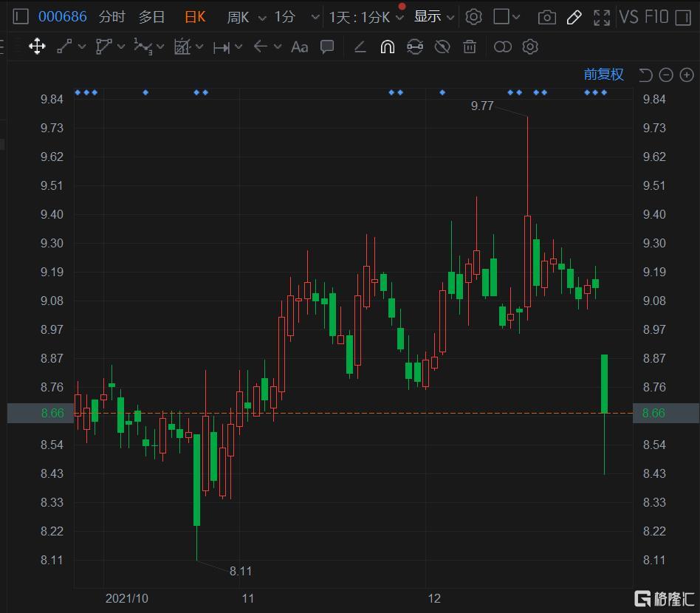Select the Fibonacci grid analysis tool

(x=182, y=47)
